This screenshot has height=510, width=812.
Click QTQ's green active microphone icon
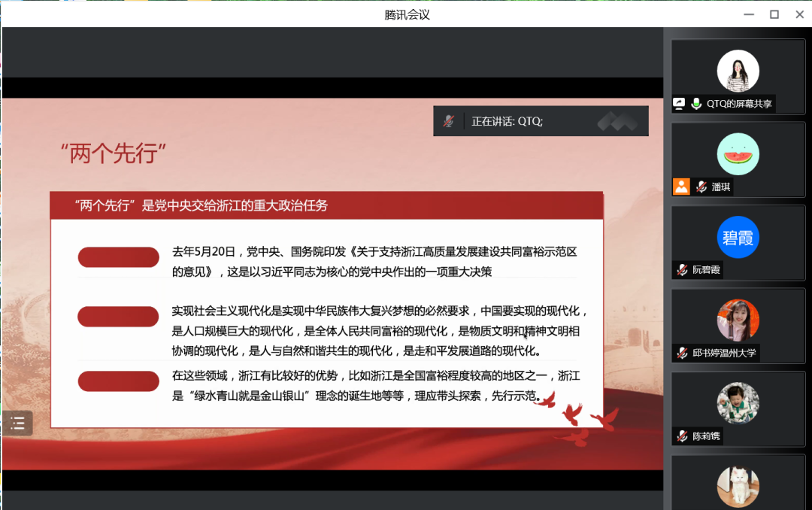(696, 104)
